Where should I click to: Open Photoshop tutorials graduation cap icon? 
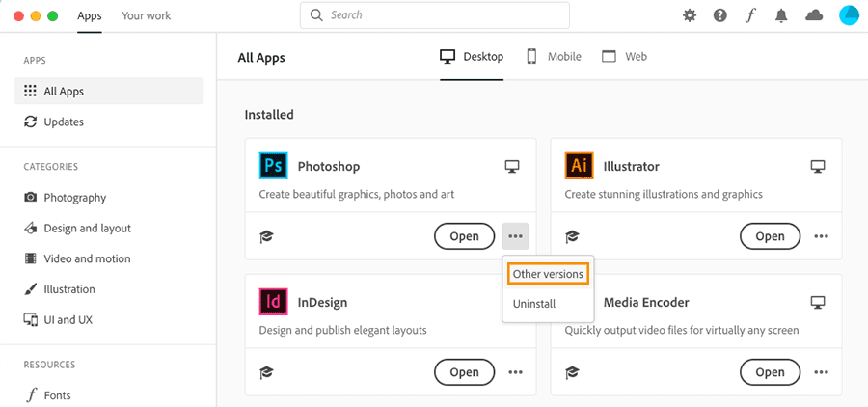267,236
